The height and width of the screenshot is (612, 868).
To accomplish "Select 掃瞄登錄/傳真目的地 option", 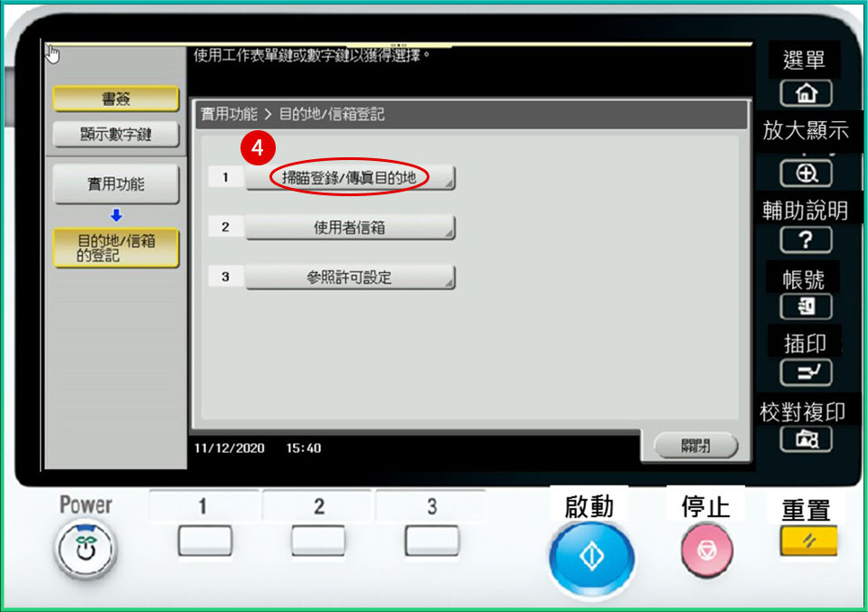I will tap(349, 178).
